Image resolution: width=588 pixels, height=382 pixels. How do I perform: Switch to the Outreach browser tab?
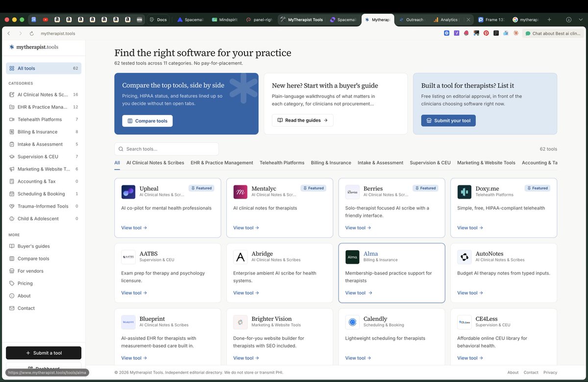point(412,20)
